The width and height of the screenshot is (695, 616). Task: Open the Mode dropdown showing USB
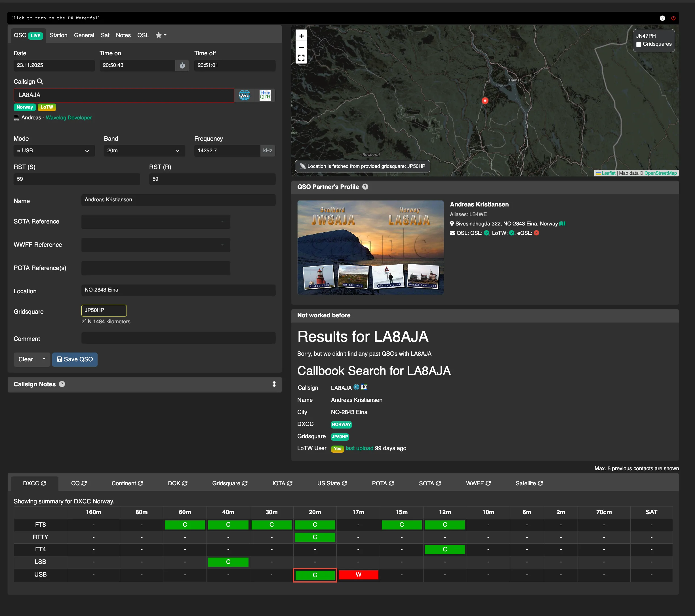click(x=54, y=151)
